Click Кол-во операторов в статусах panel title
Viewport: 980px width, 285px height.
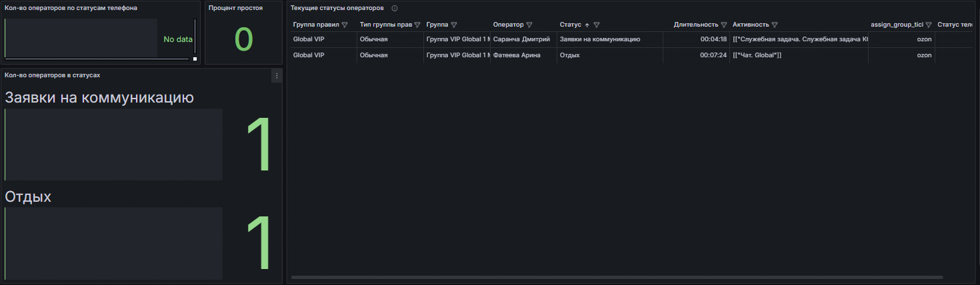click(52, 75)
